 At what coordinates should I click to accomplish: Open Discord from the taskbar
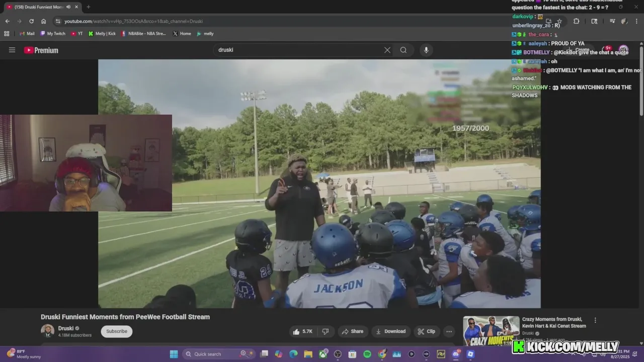456,354
